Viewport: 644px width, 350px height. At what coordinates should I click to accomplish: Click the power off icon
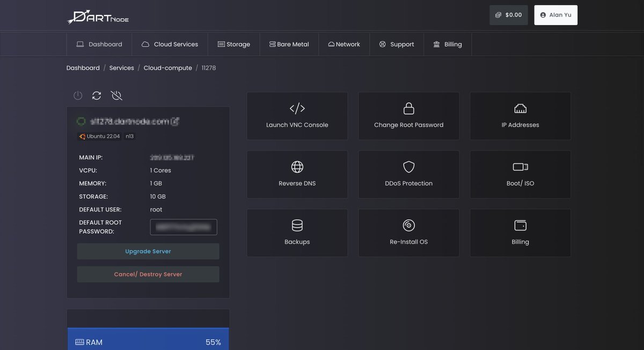[x=116, y=95]
